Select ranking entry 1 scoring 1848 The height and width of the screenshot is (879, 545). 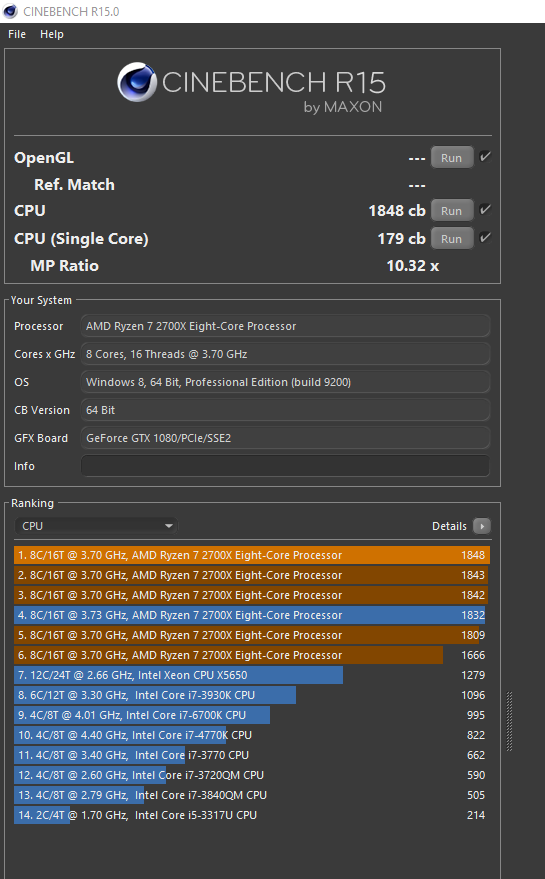pyautogui.click(x=252, y=555)
